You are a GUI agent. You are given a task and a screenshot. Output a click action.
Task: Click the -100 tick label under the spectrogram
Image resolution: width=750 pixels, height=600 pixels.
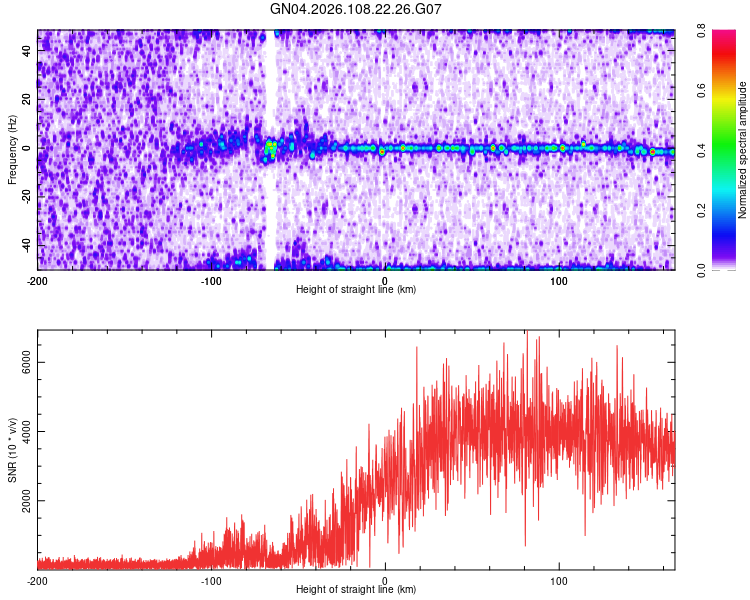(x=211, y=281)
